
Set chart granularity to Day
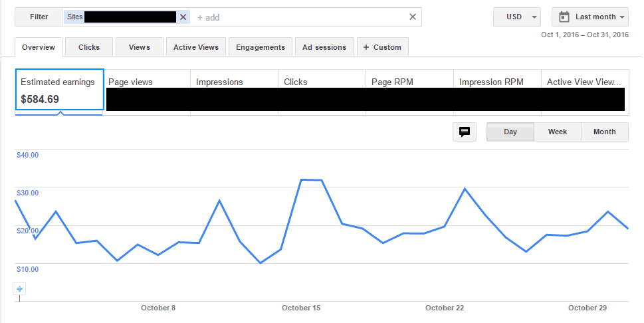click(x=510, y=132)
